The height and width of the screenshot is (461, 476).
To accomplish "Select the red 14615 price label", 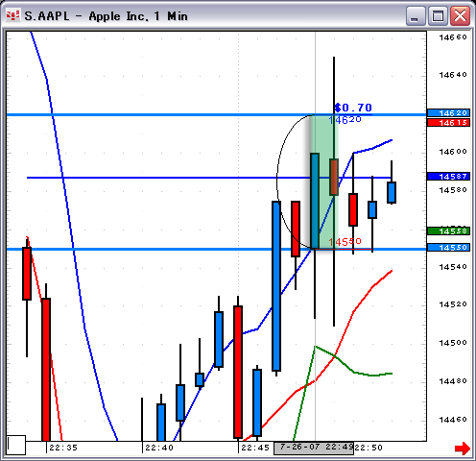I will [x=448, y=123].
